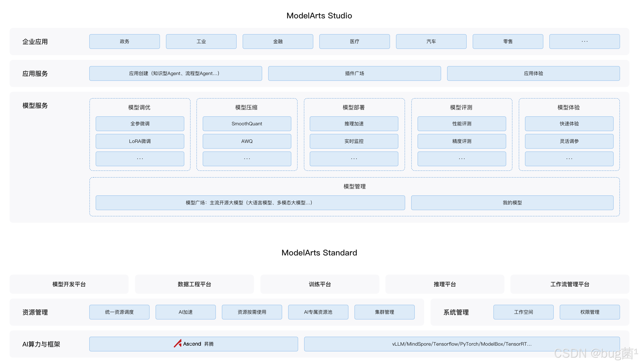Select the 工业 enterprise application box
Image resolution: width=639 pixels, height=364 pixels.
[201, 41]
